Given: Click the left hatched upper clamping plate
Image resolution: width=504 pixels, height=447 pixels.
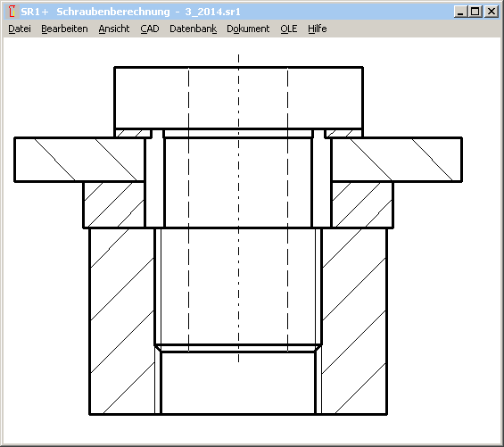Looking at the screenshot, I should coord(79,160).
